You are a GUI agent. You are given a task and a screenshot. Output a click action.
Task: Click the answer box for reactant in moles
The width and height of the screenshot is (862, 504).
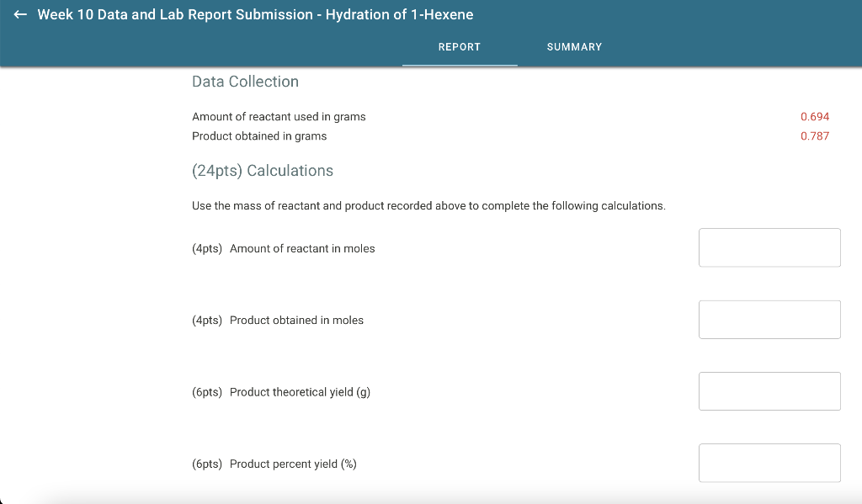point(769,247)
